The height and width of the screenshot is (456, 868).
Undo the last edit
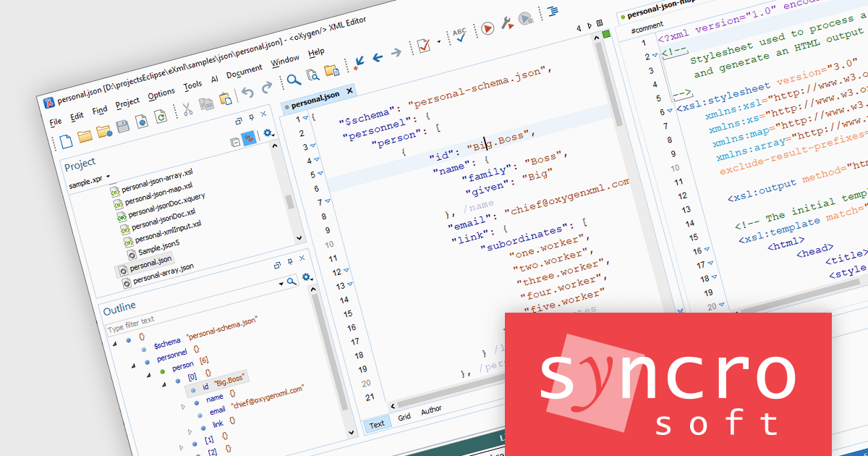pyautogui.click(x=248, y=91)
